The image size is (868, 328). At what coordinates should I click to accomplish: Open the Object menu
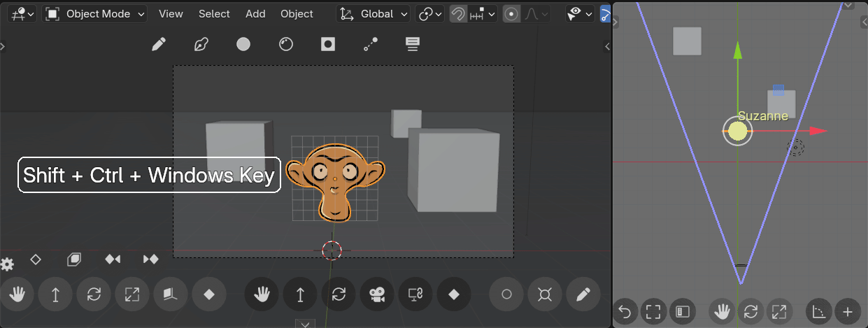[x=297, y=13]
